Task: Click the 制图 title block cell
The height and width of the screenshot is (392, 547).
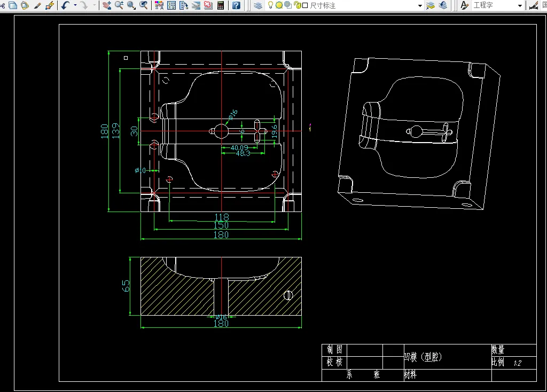Action: pos(334,349)
